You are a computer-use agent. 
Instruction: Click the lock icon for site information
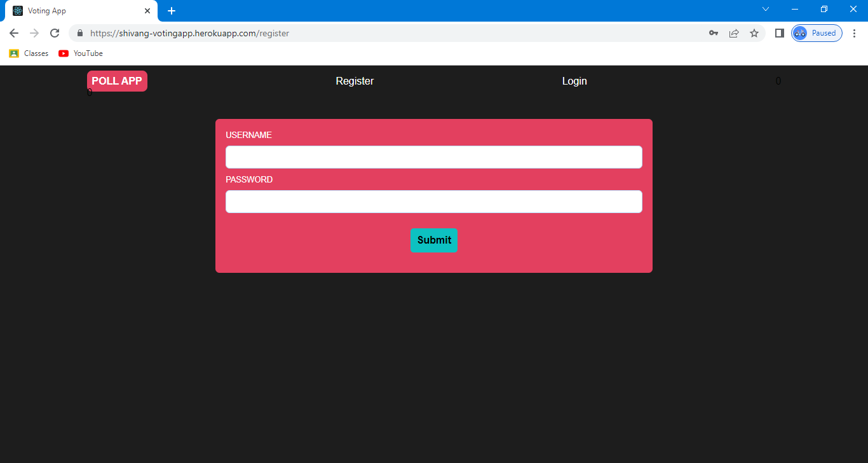80,33
